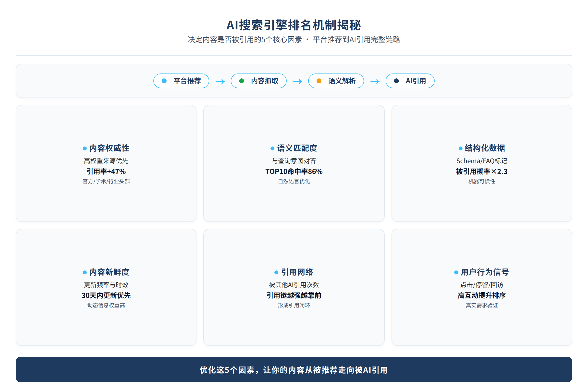588x392 pixels.
Task: Click the note 动态信息权重高
Action: coord(106,305)
